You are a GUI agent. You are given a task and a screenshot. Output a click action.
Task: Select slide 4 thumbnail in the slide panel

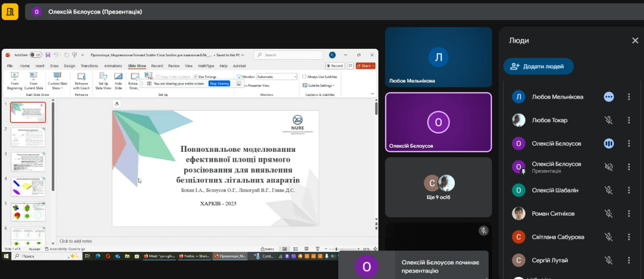point(28,187)
